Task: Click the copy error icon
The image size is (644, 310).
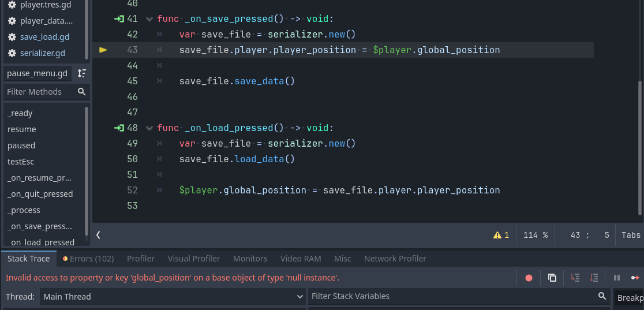Action: click(x=552, y=278)
